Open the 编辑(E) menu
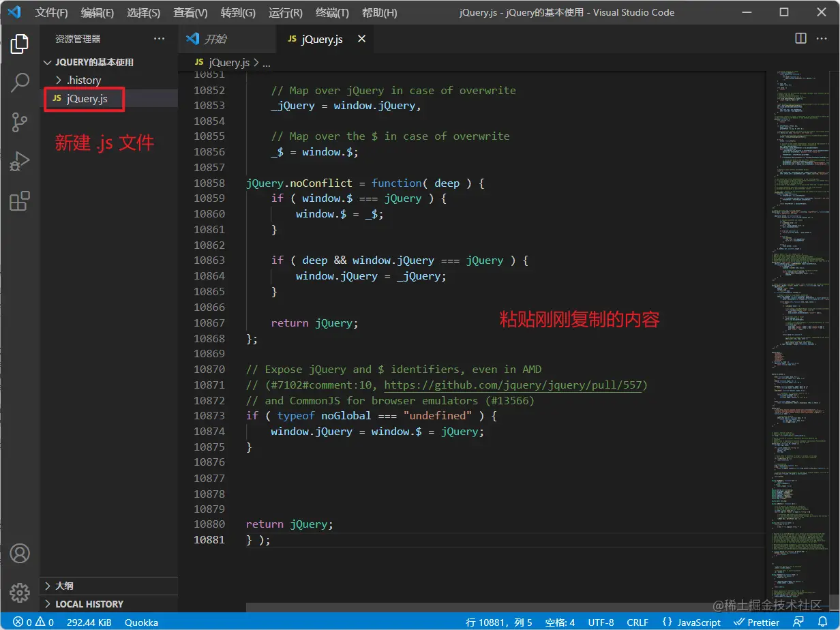This screenshot has width=840, height=630. pyautogui.click(x=97, y=13)
